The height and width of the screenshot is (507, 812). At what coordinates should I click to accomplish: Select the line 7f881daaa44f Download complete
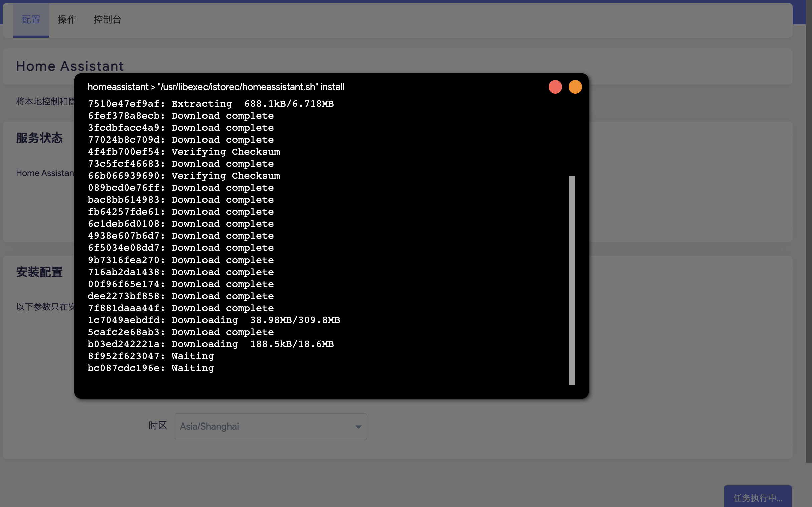(180, 308)
